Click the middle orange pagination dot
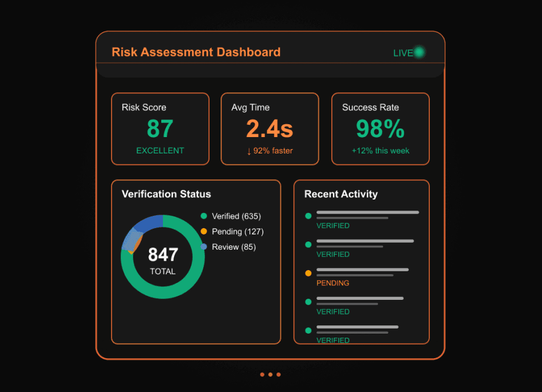542x392 pixels. (x=270, y=374)
